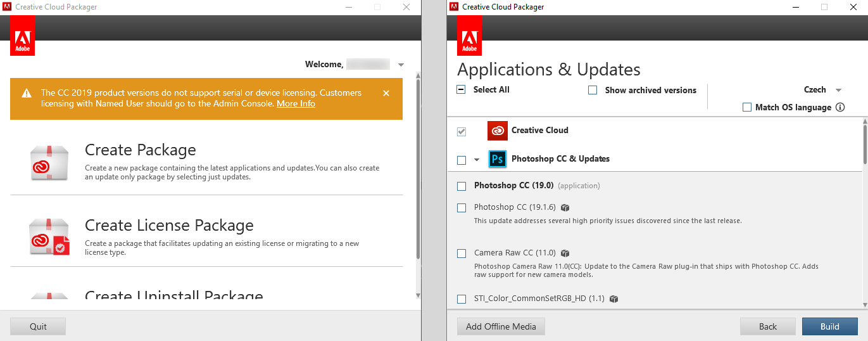Open the More Info link

click(296, 103)
